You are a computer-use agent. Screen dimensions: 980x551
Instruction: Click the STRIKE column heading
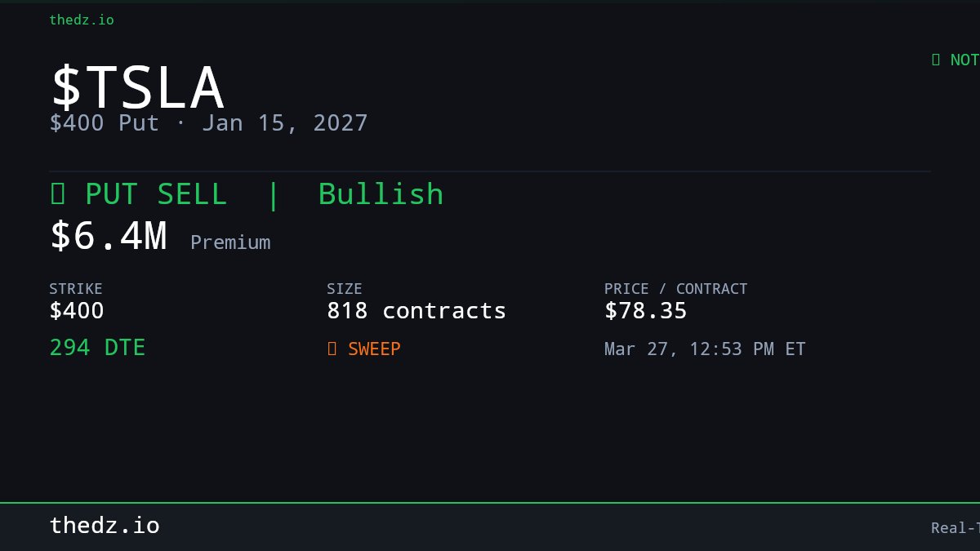(76, 289)
